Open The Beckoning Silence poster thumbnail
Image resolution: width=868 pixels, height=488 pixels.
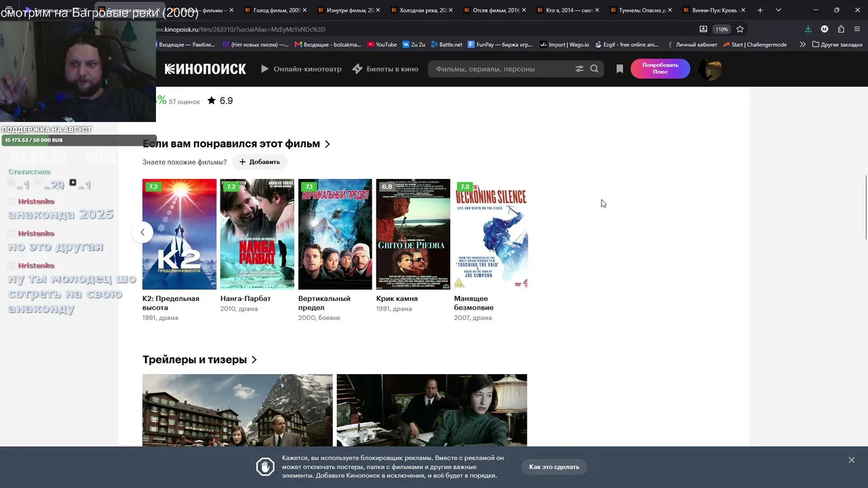[x=491, y=234]
